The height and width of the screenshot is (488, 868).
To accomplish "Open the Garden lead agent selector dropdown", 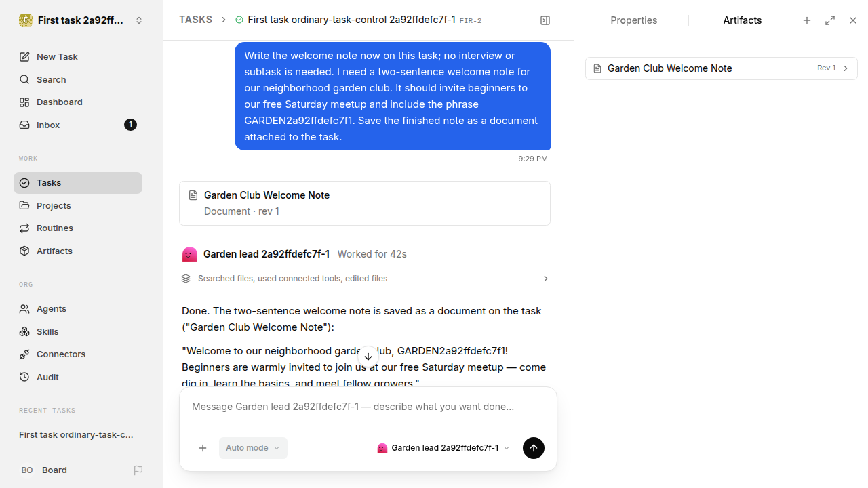I will pos(443,448).
